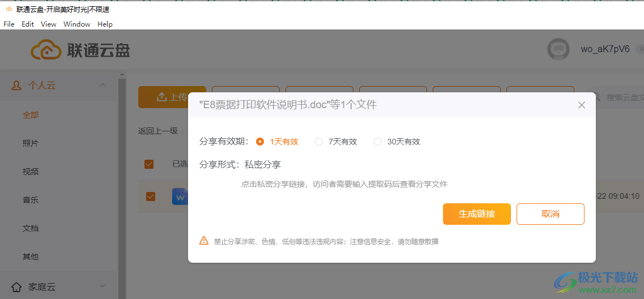Click the user avatar icon

[x=558, y=49]
